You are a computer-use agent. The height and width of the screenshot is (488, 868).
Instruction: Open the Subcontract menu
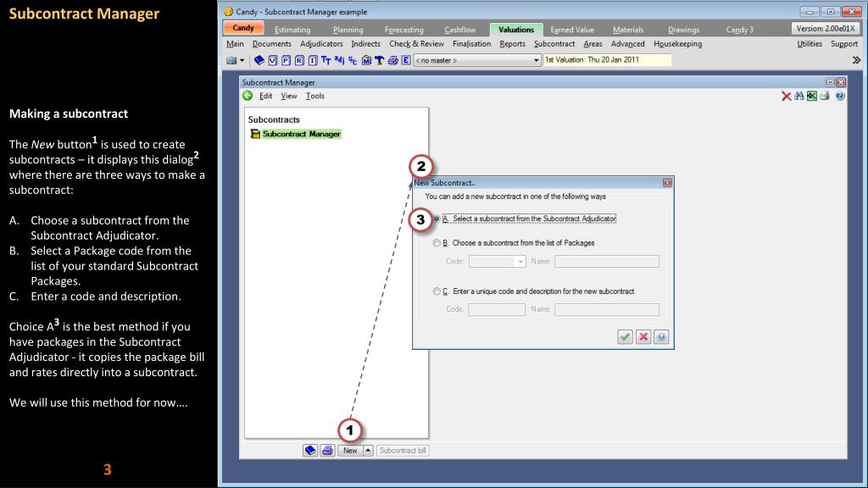coord(554,44)
